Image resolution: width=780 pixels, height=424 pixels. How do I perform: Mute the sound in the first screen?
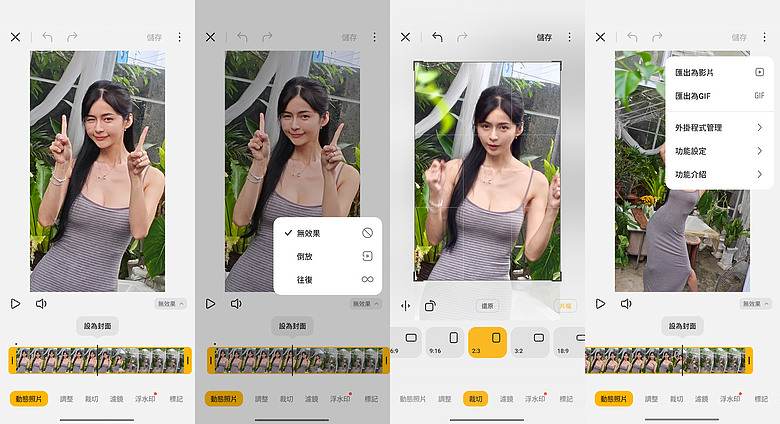click(x=41, y=304)
